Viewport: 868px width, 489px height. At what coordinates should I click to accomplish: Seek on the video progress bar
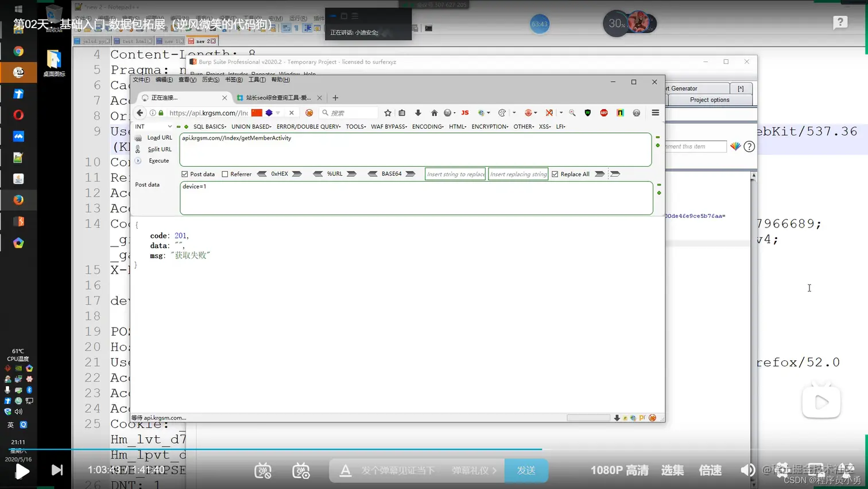coord(434,449)
